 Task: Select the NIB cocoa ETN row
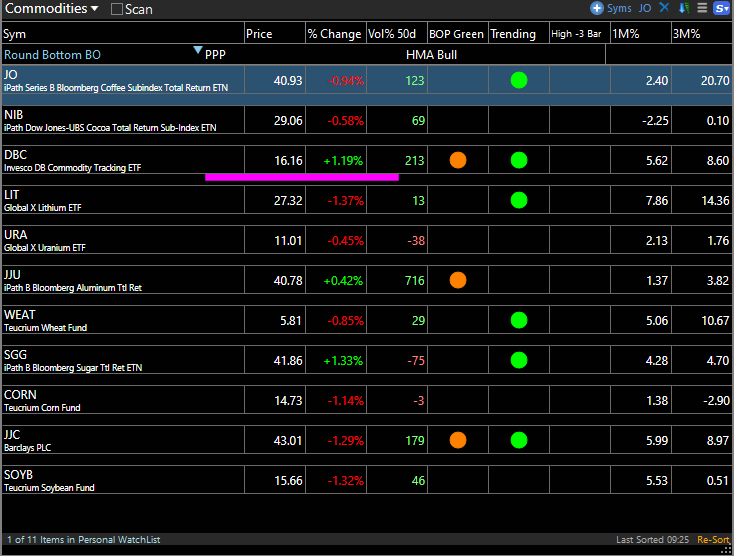[x=367, y=120]
